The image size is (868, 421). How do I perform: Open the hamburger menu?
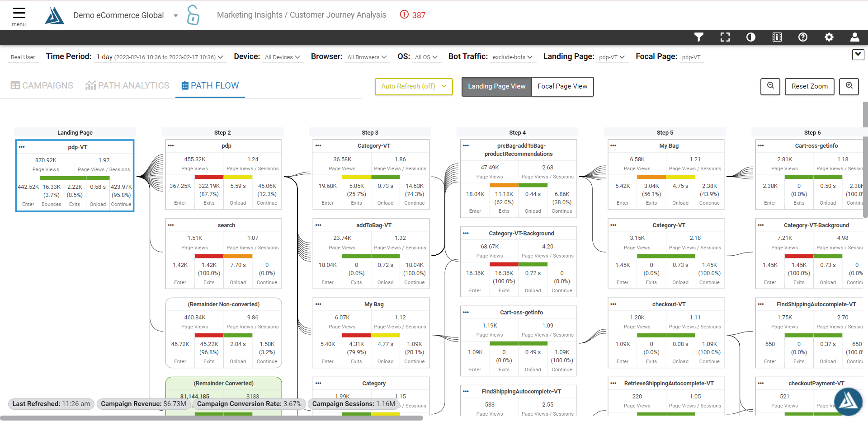pos(19,12)
